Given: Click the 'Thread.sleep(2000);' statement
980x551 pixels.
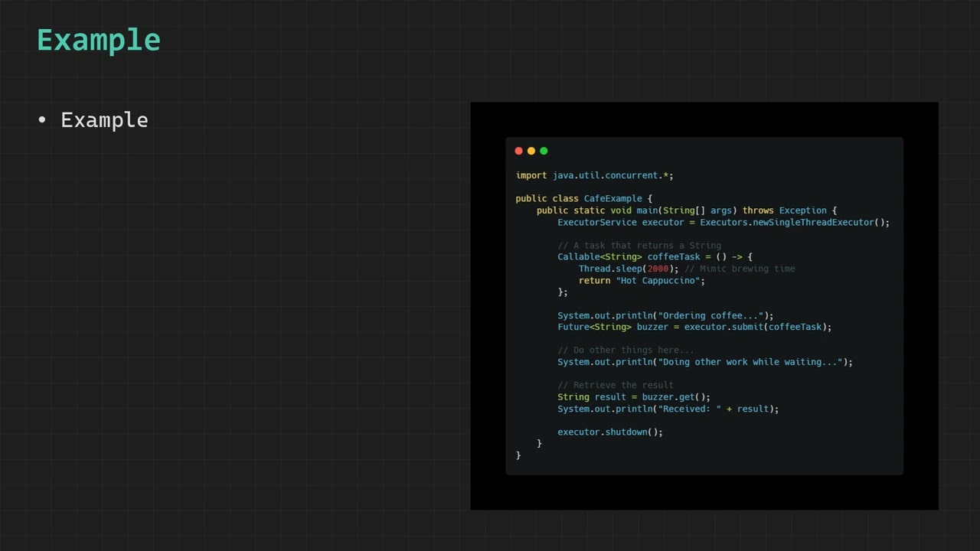Looking at the screenshot, I should (629, 269).
